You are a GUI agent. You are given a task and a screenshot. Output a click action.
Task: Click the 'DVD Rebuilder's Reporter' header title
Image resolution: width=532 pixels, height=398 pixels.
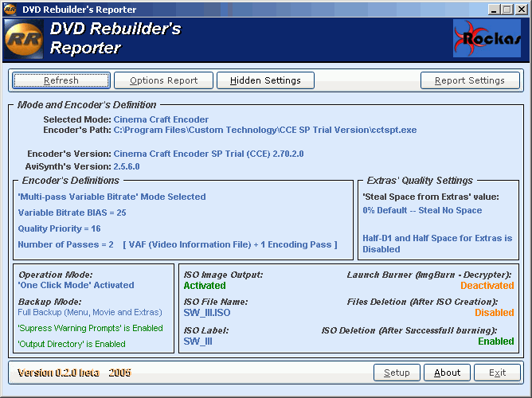[x=115, y=38]
